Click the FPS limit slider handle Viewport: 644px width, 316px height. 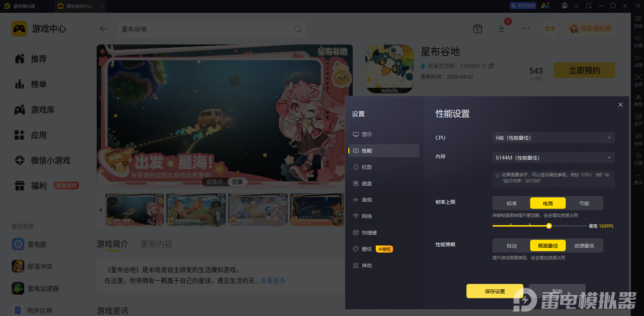click(549, 226)
